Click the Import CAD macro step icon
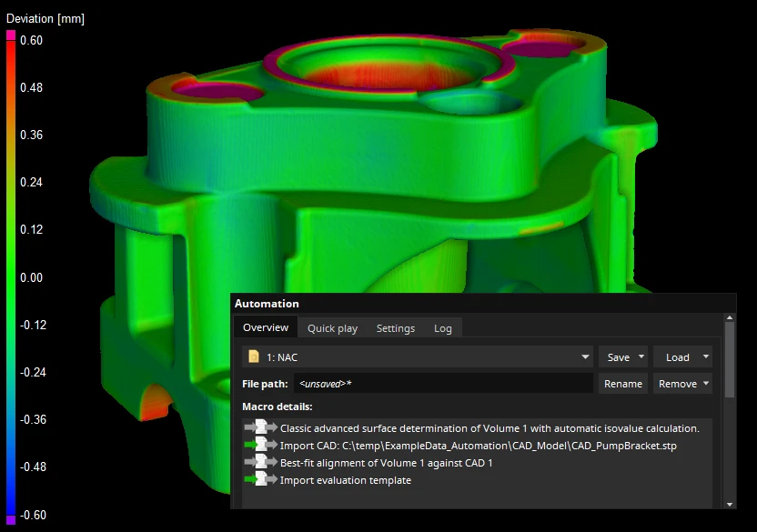757x532 pixels. pyautogui.click(x=260, y=446)
